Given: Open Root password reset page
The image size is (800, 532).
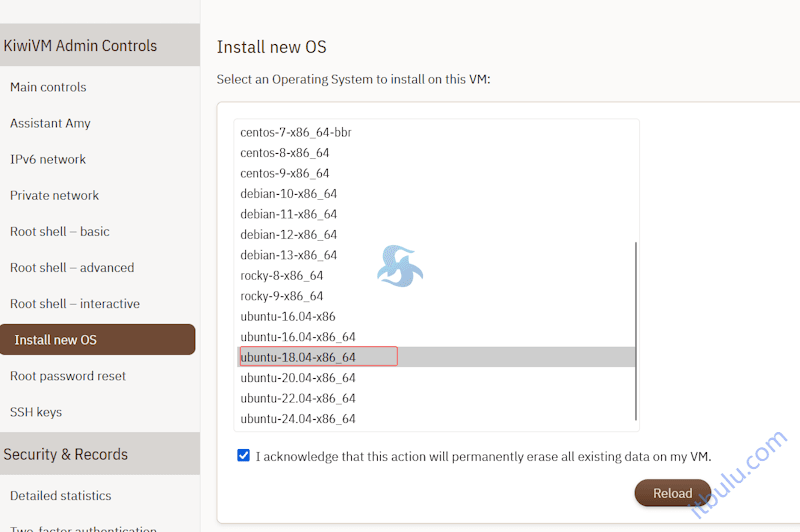Looking at the screenshot, I should [68, 376].
